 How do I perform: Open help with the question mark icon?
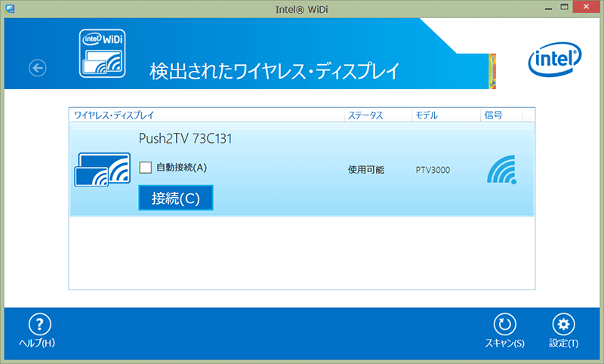[39, 325]
